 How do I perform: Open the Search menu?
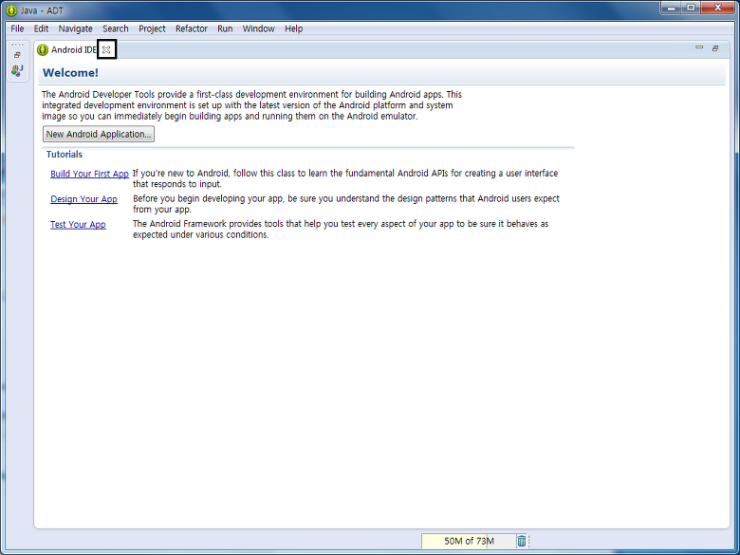pyautogui.click(x=116, y=29)
